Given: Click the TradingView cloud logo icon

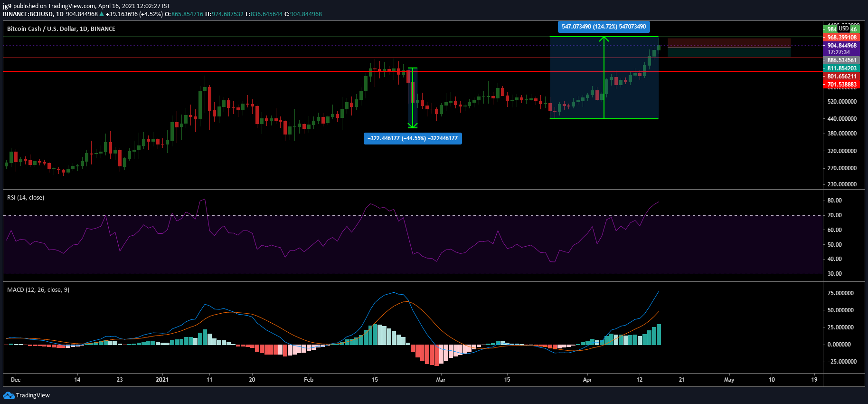Looking at the screenshot, I should click(9, 395).
